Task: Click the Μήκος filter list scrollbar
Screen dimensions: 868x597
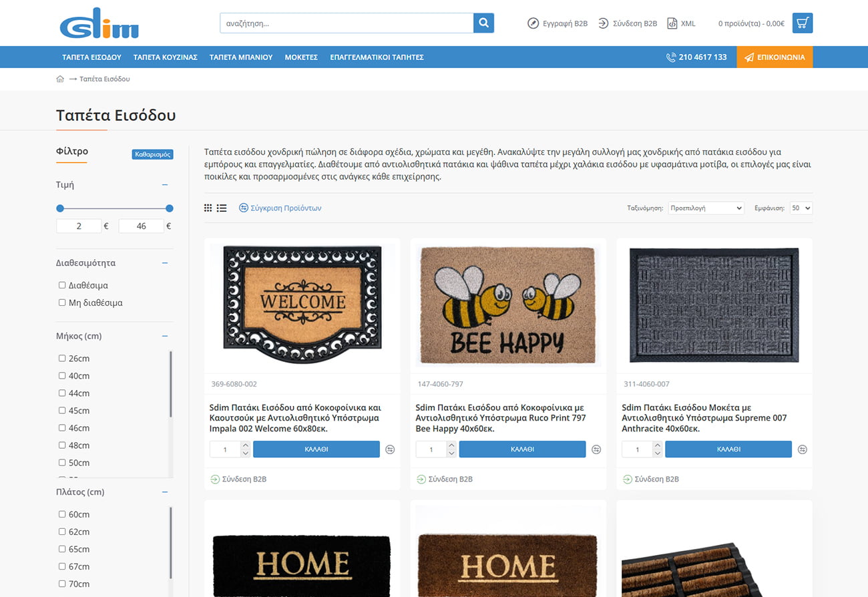Action: 171,384
